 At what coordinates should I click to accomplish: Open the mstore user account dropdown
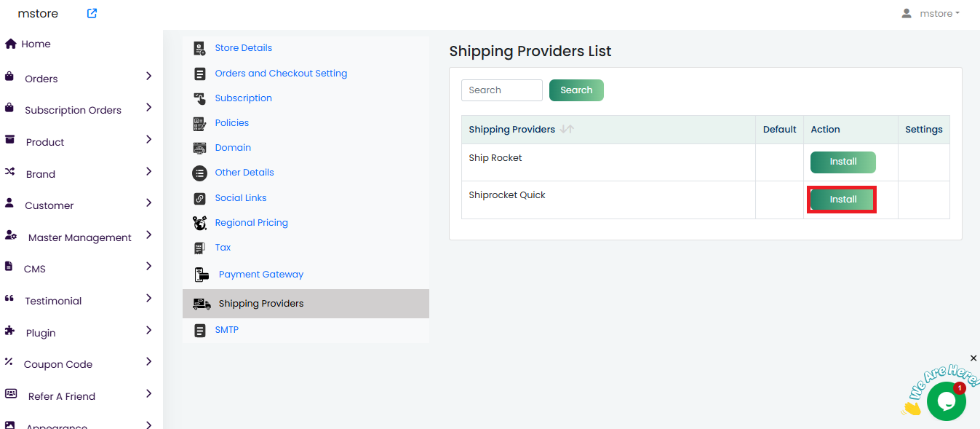pyautogui.click(x=931, y=14)
